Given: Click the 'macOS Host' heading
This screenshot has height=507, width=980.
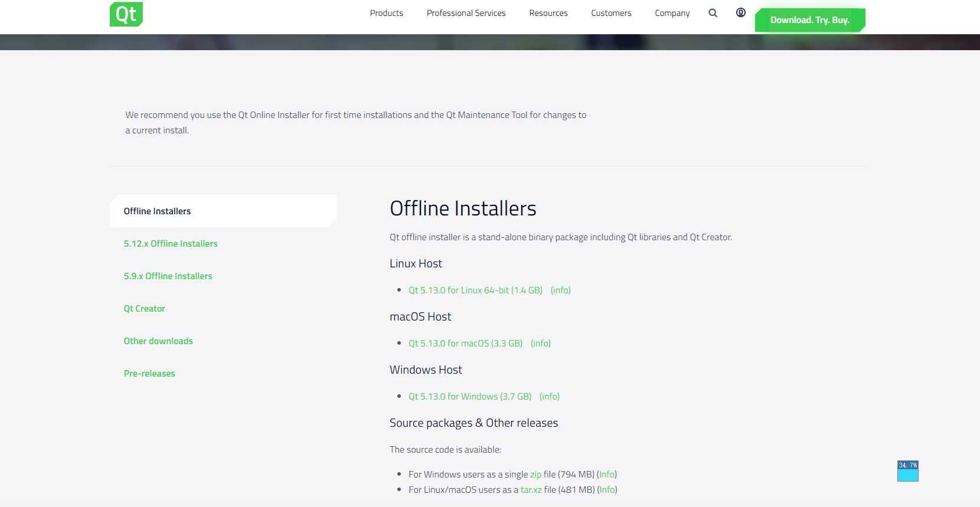Looking at the screenshot, I should pos(420,317).
